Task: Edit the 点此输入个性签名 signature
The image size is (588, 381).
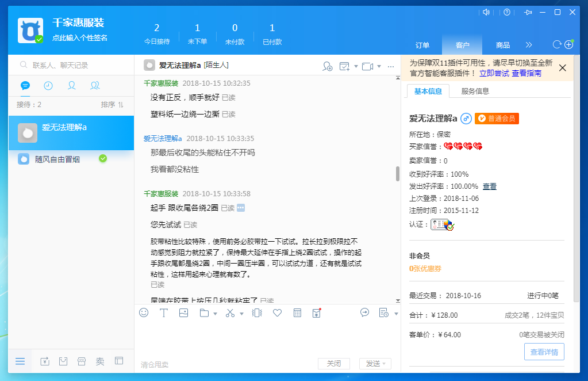Action: pyautogui.click(x=80, y=38)
